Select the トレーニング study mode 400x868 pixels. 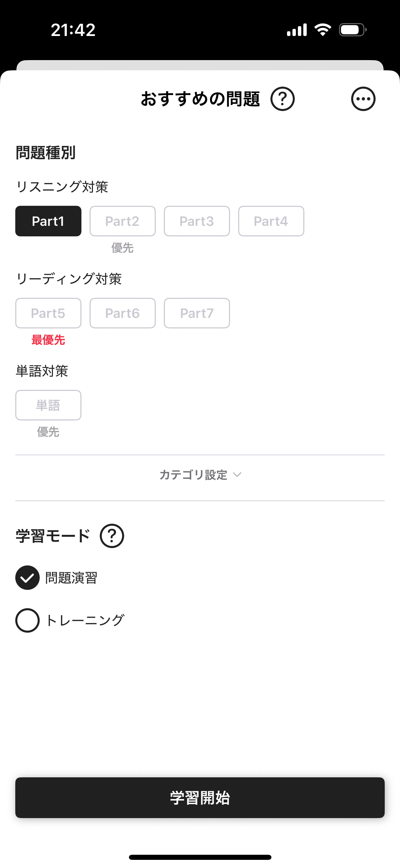[27, 620]
